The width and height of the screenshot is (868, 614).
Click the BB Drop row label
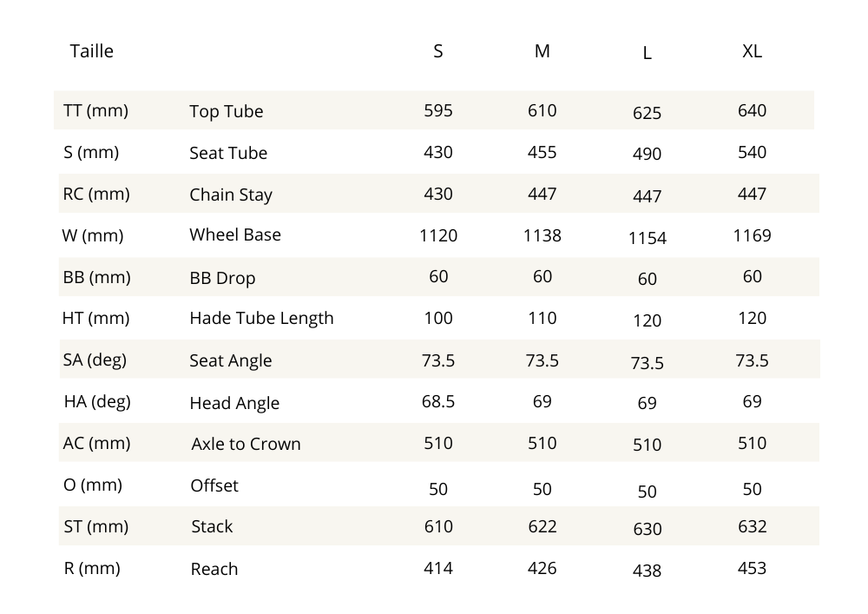coord(222,279)
